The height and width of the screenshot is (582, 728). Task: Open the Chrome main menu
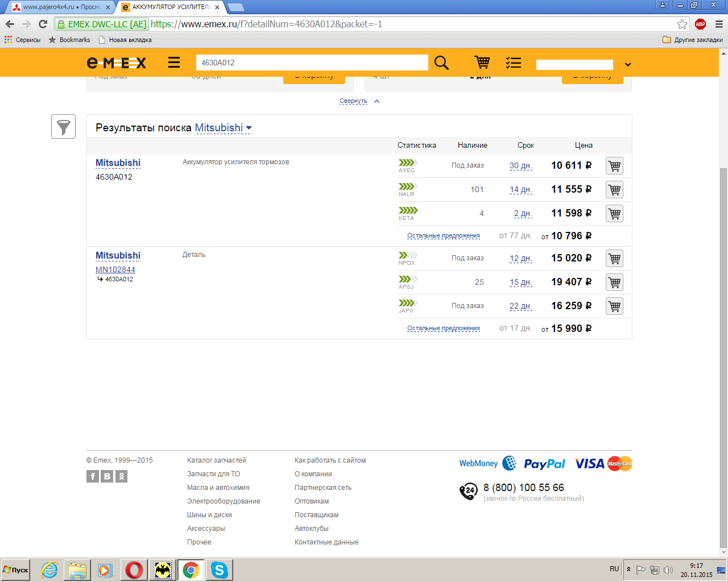(x=719, y=24)
